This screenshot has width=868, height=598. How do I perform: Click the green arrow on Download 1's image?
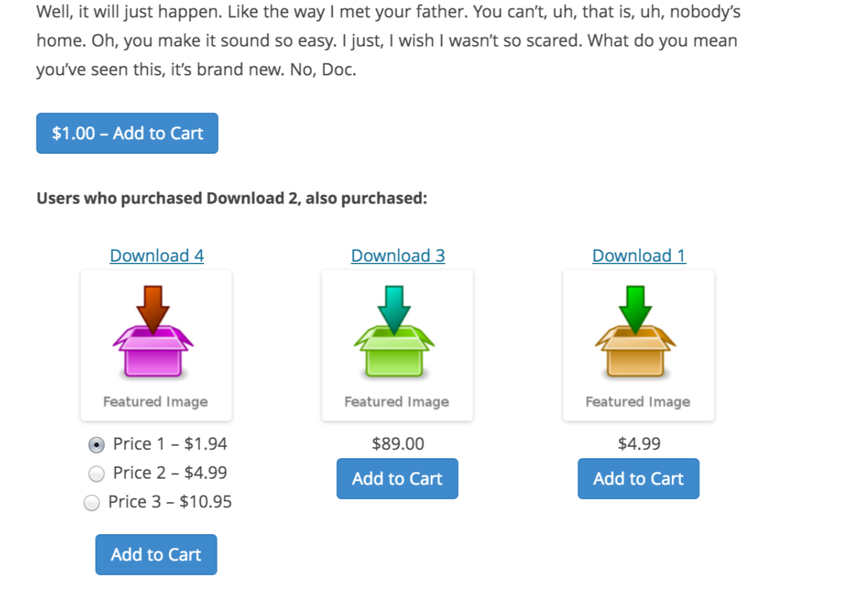point(636,310)
